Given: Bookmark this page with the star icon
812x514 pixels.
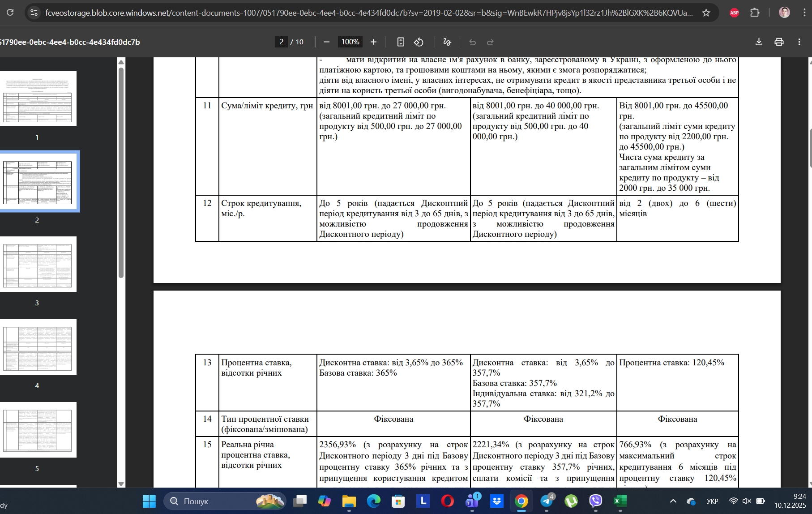Looking at the screenshot, I should coord(706,13).
